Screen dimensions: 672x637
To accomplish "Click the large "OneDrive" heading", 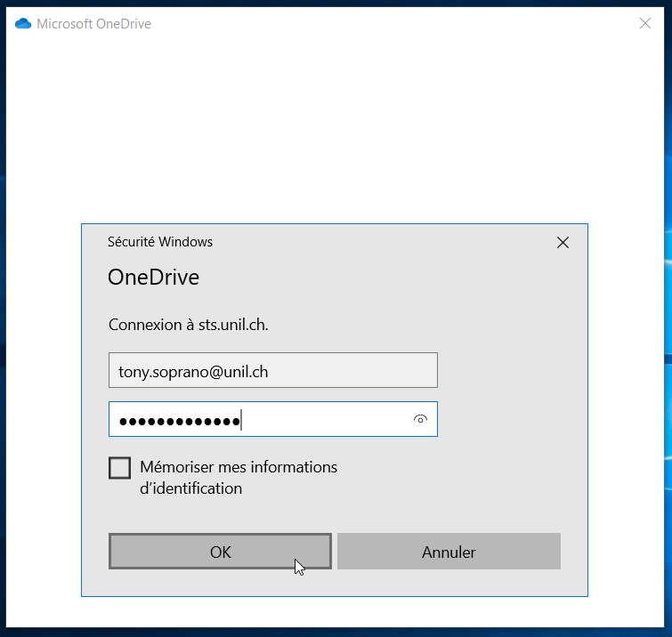I will [153, 278].
